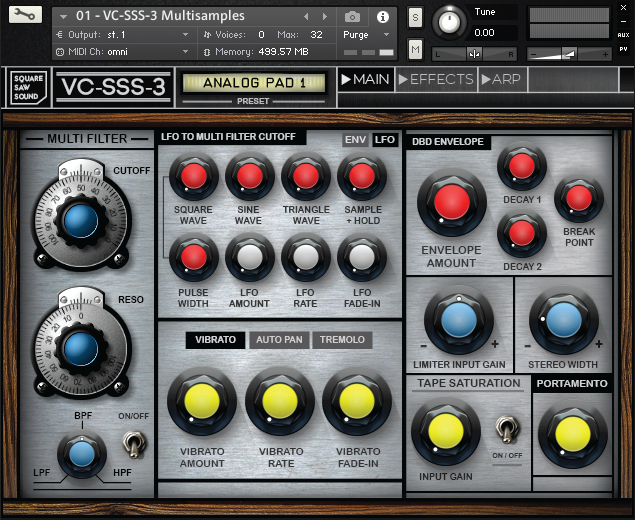This screenshot has width=635, height=520.
Task: Minimize the instrument header
Action: click(624, 21)
